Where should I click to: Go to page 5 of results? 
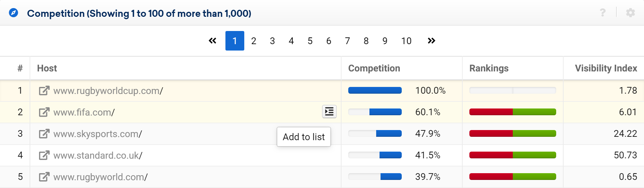pyautogui.click(x=310, y=41)
